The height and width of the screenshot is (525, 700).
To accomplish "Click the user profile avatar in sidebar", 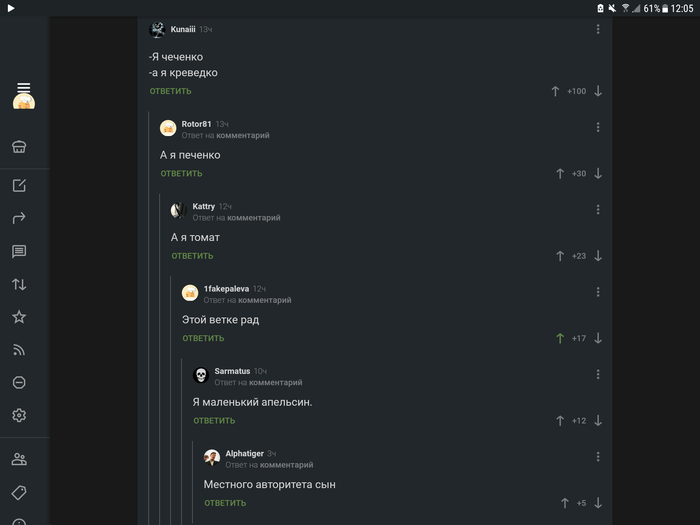I will click(x=23, y=101).
